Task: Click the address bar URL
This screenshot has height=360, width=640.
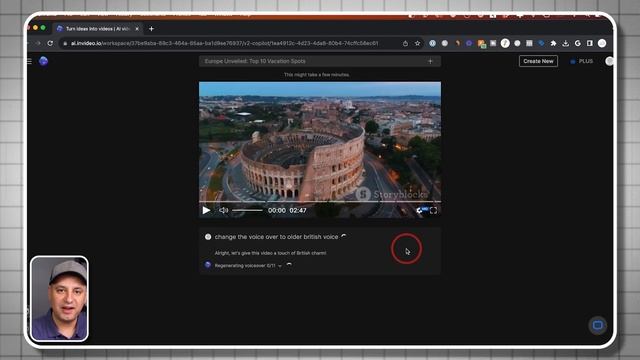Action: pyautogui.click(x=224, y=43)
